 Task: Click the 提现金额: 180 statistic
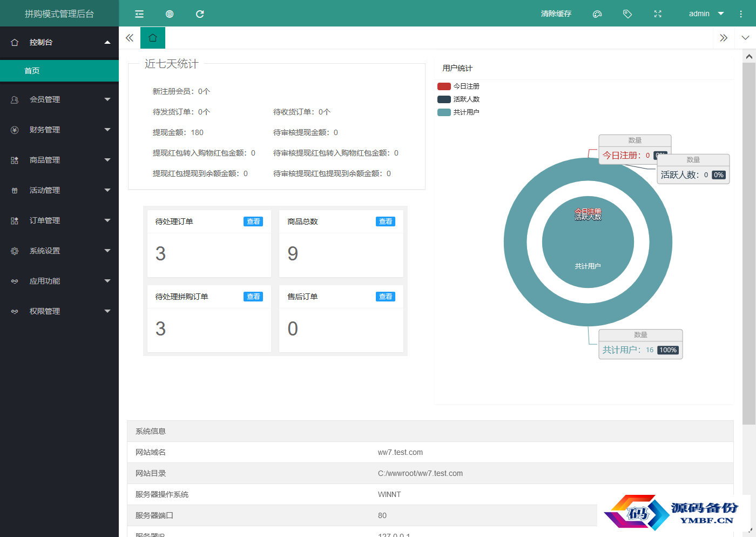pos(178,132)
